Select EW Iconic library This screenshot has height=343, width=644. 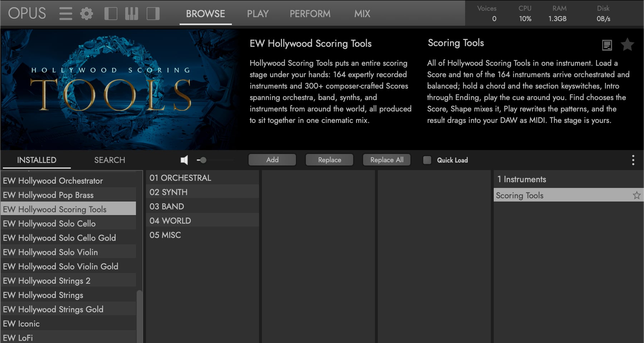68,323
